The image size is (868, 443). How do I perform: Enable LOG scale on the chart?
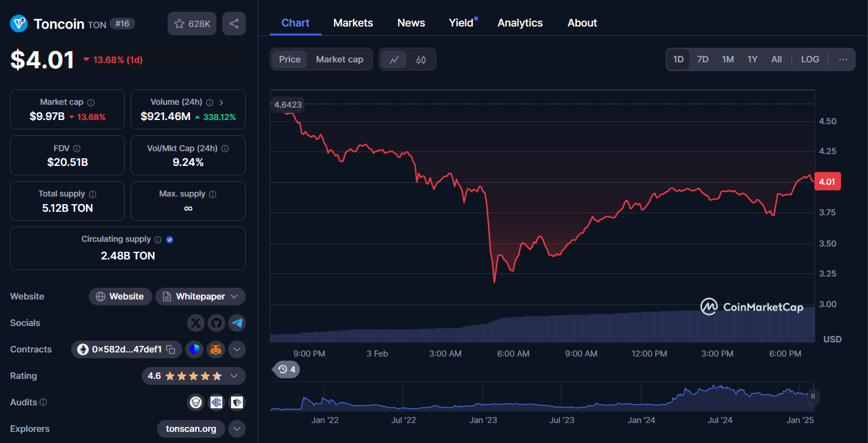810,59
